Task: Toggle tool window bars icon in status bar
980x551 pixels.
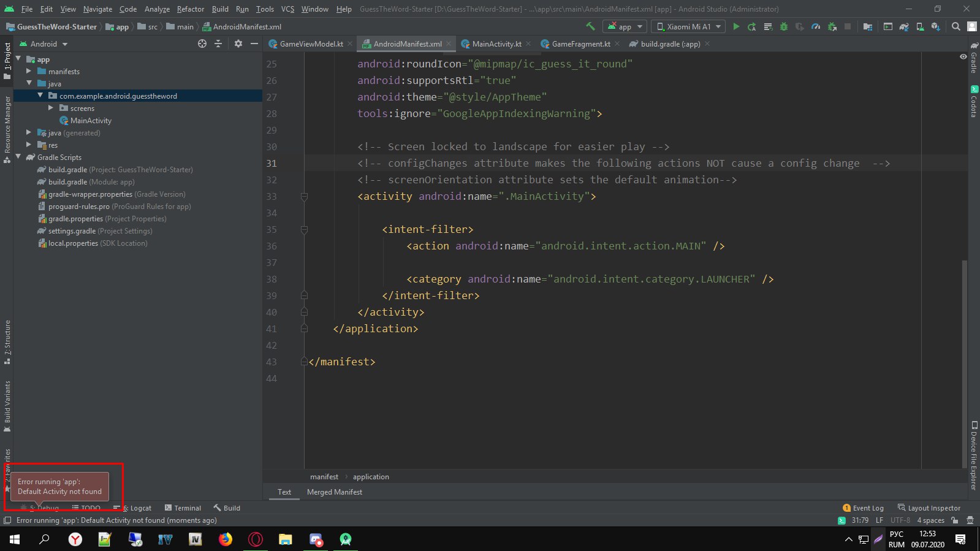Action: tap(7, 520)
